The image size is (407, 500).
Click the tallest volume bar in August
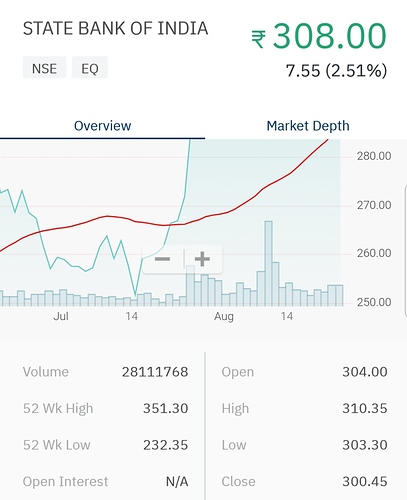[268, 263]
